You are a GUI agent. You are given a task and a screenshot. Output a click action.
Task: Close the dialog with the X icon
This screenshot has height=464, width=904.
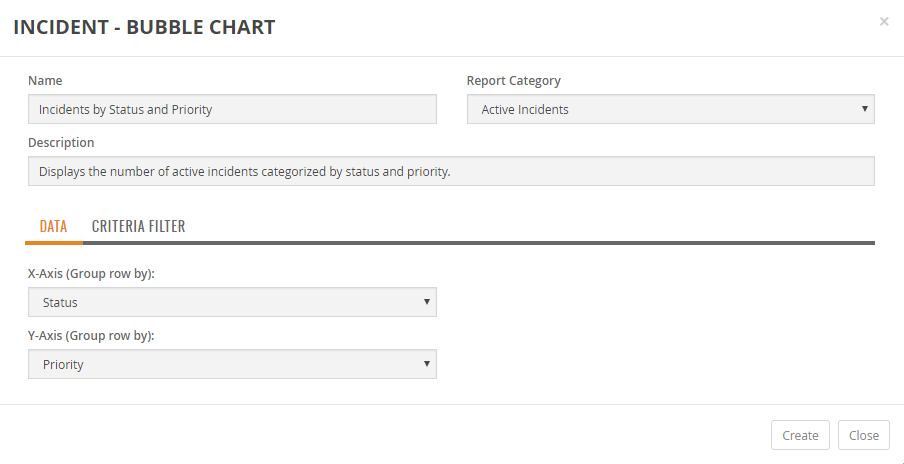tap(884, 21)
